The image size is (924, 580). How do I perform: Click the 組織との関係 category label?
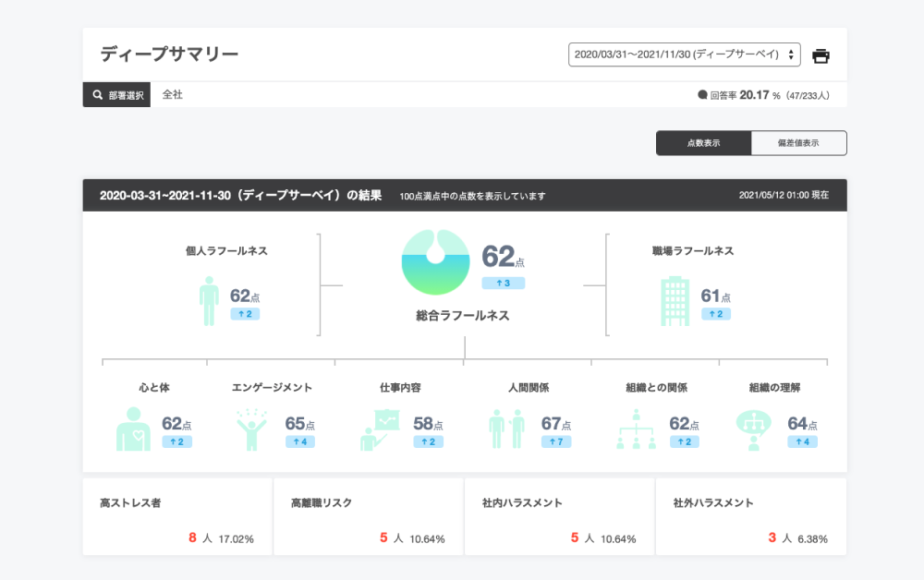(656, 388)
